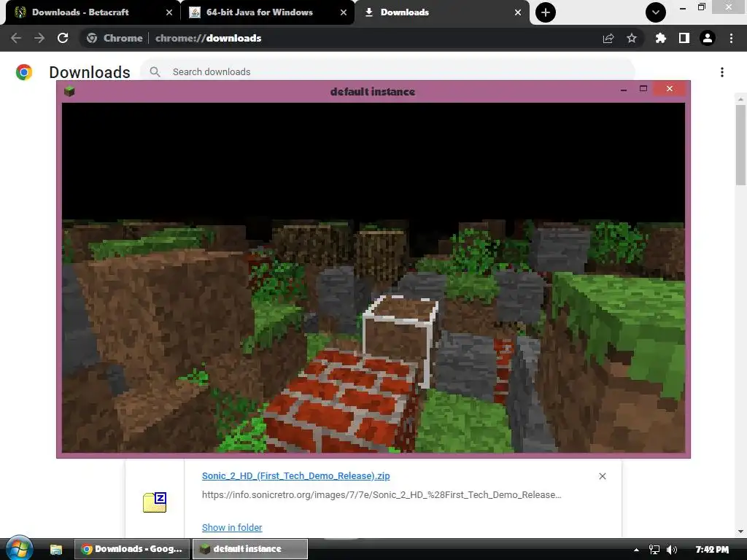747x560 pixels.
Task: Minimize the default instance window
Action: [624, 89]
